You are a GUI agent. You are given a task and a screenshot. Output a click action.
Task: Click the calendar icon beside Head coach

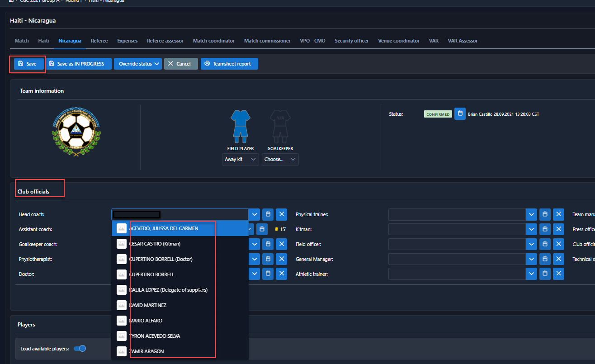coord(268,214)
